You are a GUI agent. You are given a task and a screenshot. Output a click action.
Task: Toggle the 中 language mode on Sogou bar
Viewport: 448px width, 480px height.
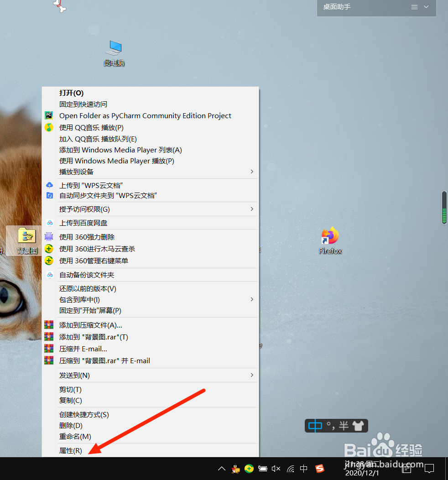315,426
